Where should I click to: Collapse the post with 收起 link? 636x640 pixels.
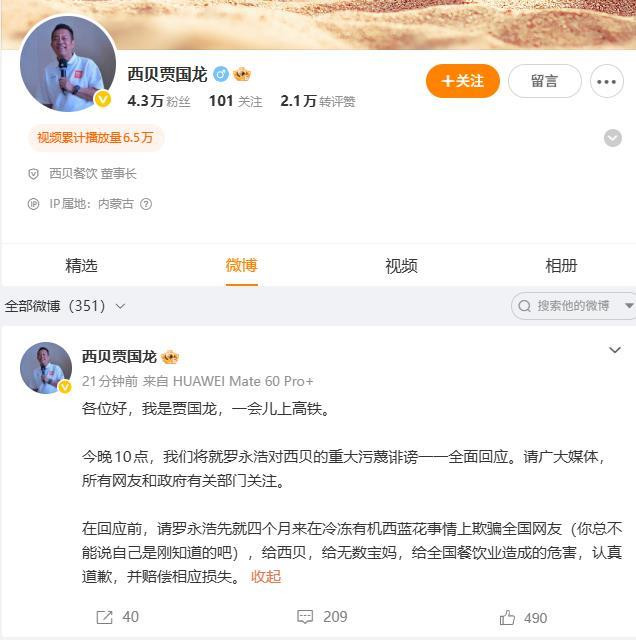coord(266,577)
